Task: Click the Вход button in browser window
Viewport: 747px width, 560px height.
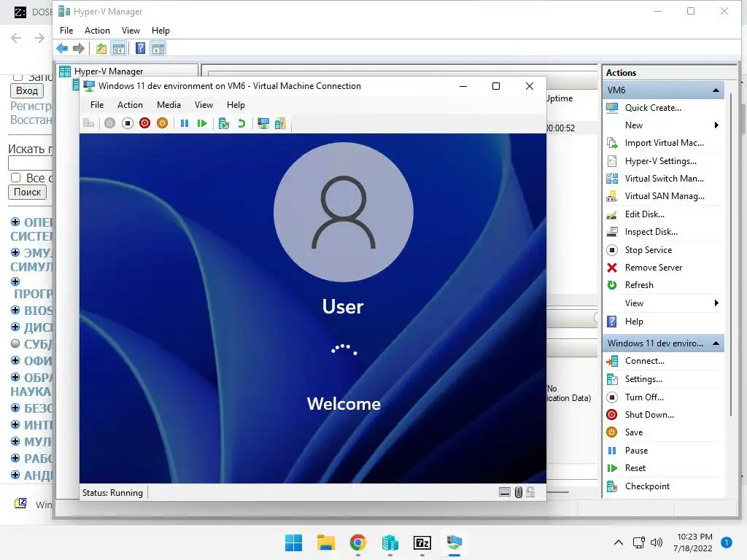Action: tap(27, 90)
